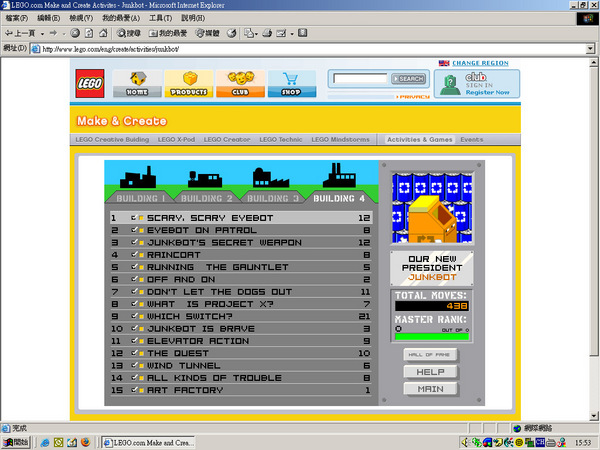Click the Building 3 factory silhouette

(270, 178)
